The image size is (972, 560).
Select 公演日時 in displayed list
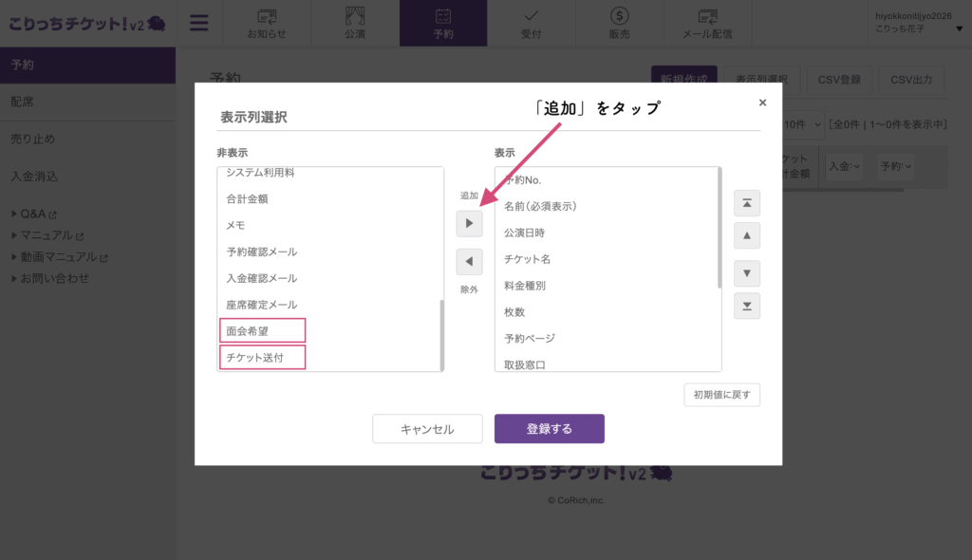coord(524,233)
